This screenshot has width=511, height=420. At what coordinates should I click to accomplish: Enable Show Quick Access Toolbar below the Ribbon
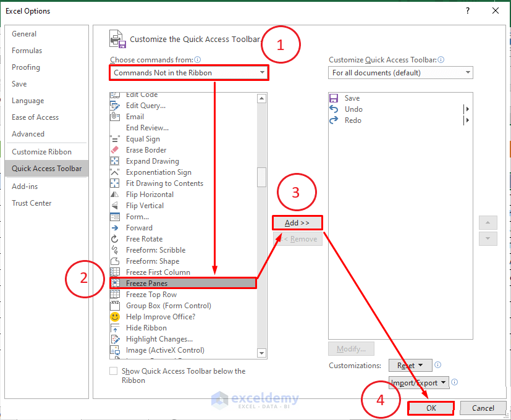(x=114, y=371)
